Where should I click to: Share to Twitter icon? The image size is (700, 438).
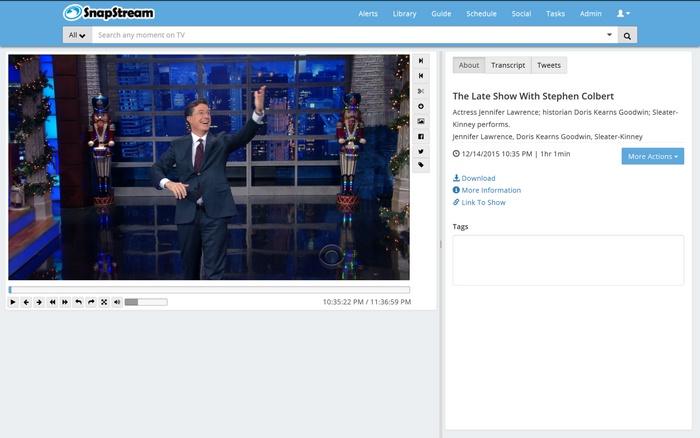click(421, 151)
